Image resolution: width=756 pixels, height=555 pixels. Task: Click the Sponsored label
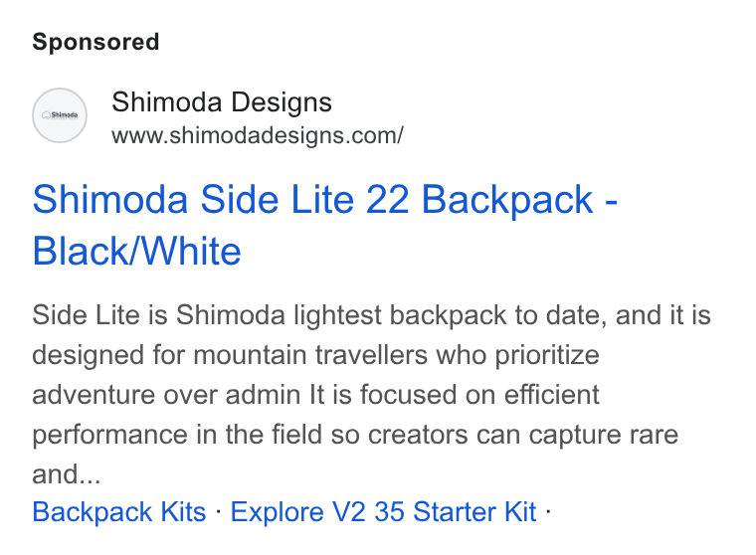95,42
